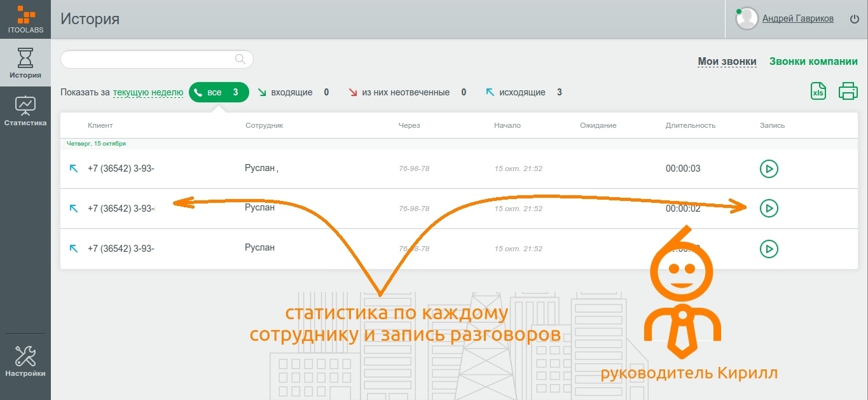Select the все calls filter chip
This screenshot has width=868, height=400.
(x=219, y=92)
